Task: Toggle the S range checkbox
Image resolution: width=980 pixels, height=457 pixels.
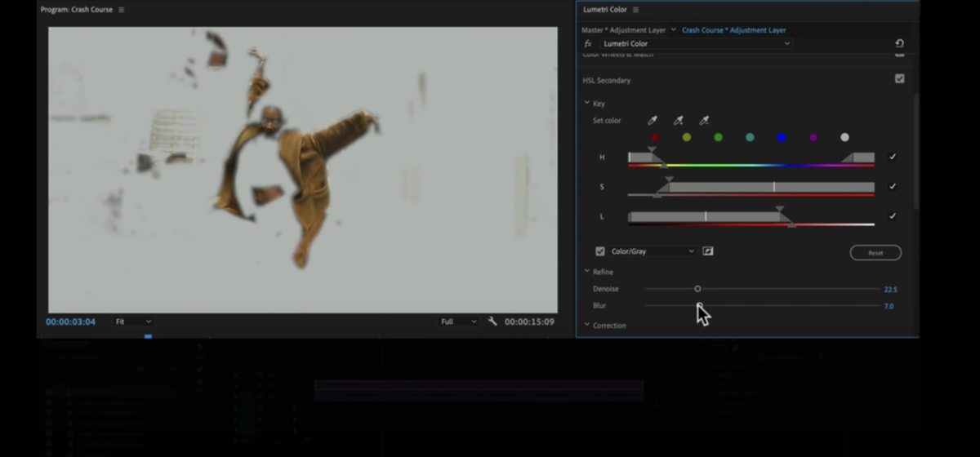Action: pos(893,187)
